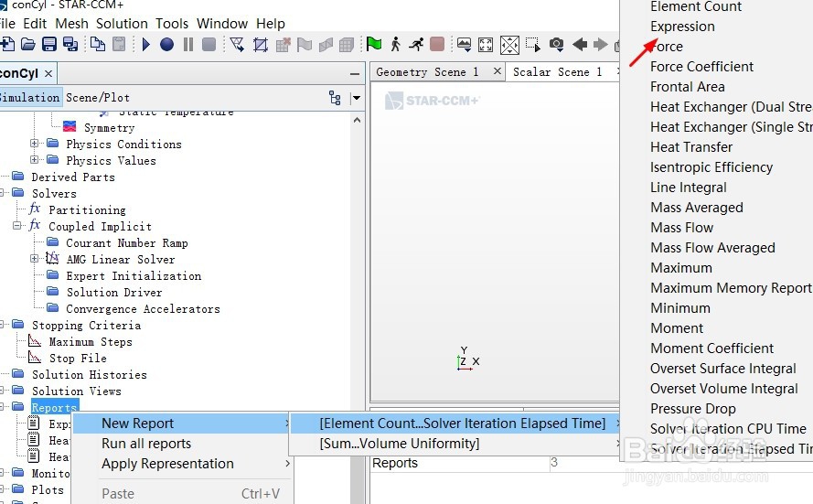Click the surface repair triangle-mesh icon
This screenshot has height=504, width=813.
point(237,45)
